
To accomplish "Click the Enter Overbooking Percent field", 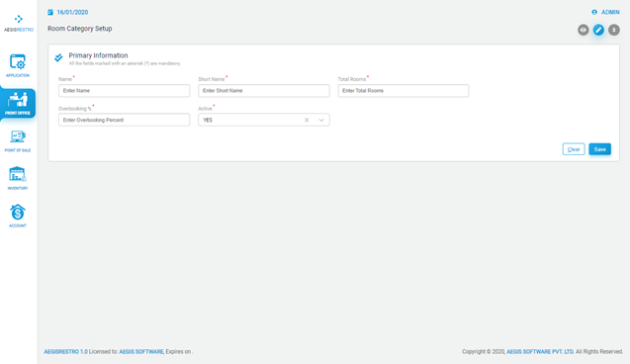I will [x=125, y=120].
